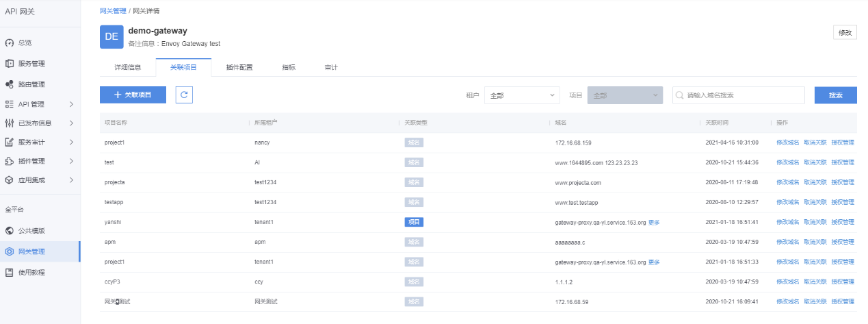The image size is (868, 324).
Task: Click the DE gateway avatar icon
Action: [111, 36]
